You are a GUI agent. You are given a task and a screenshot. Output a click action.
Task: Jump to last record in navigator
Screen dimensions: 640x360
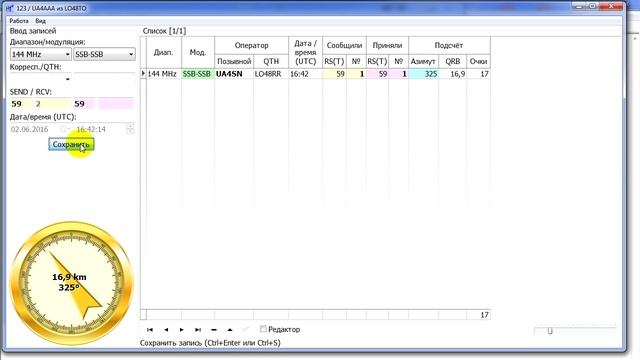198,329
